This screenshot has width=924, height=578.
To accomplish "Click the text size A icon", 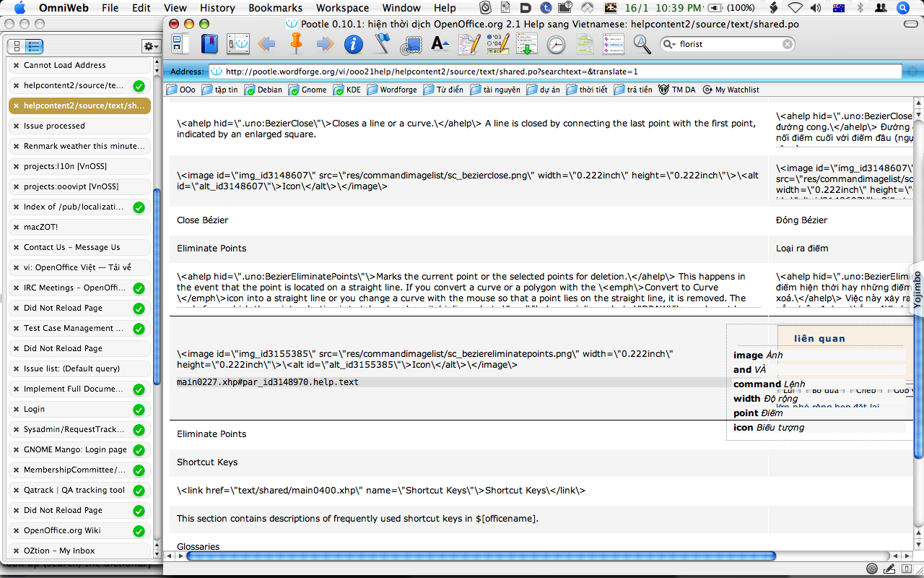I will tap(440, 44).
